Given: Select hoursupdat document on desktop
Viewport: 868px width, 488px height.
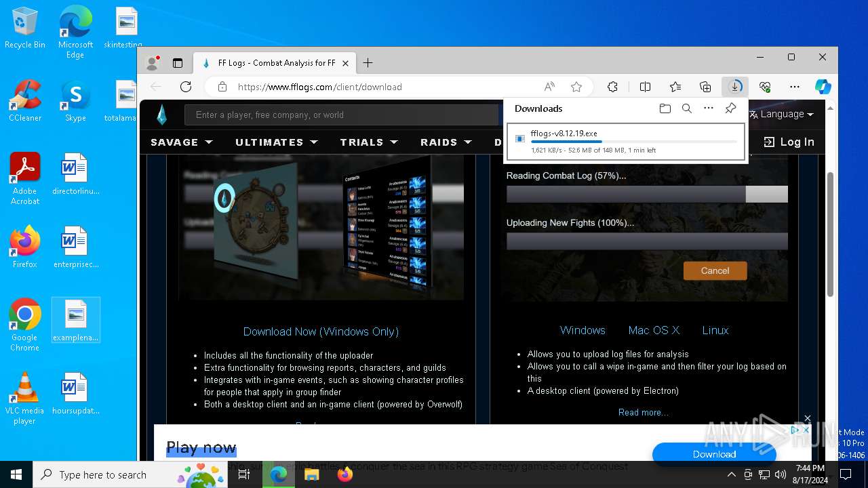Looking at the screenshot, I should pyautogui.click(x=75, y=394).
